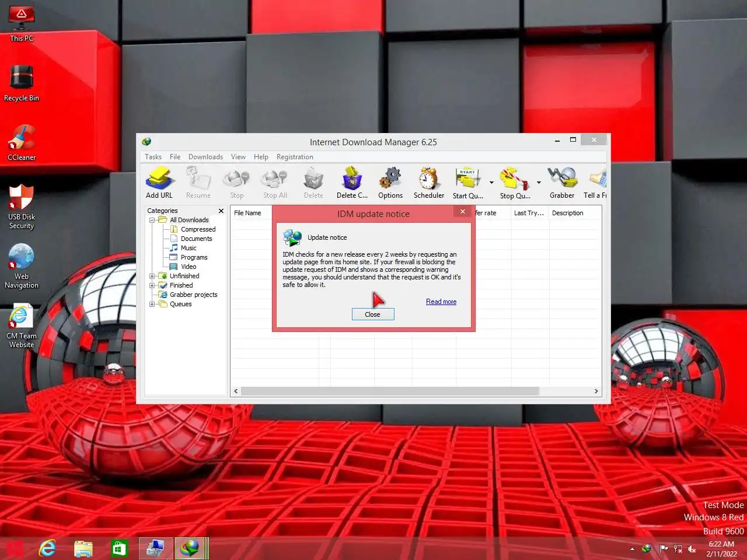Show hidden tray icons arrow
Screen dimensions: 747x560
point(632,549)
